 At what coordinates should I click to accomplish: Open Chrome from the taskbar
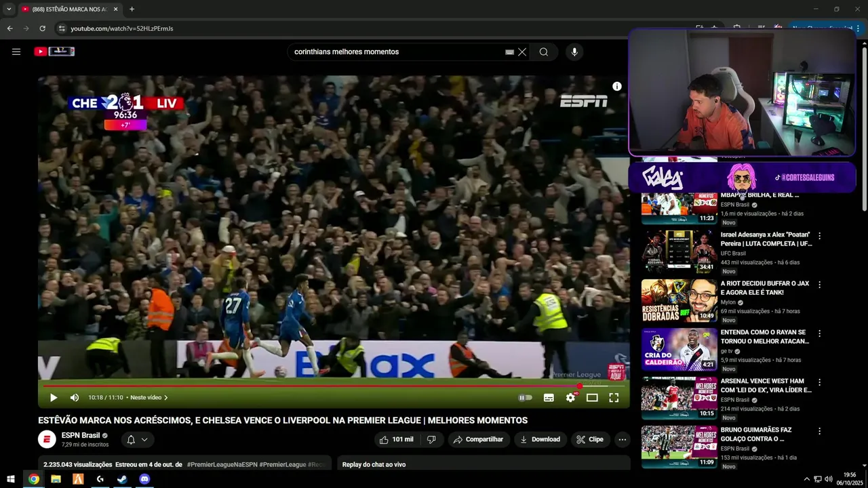tap(34, 479)
